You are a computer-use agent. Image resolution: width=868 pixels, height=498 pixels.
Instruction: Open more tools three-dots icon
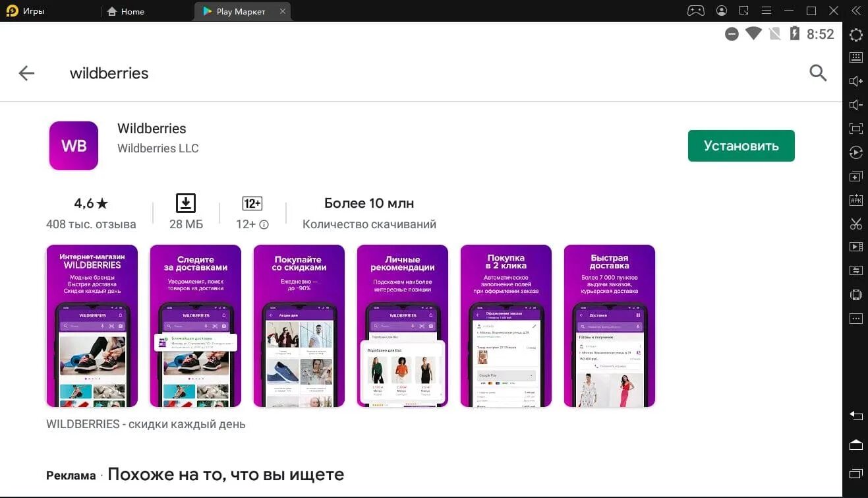(855, 319)
